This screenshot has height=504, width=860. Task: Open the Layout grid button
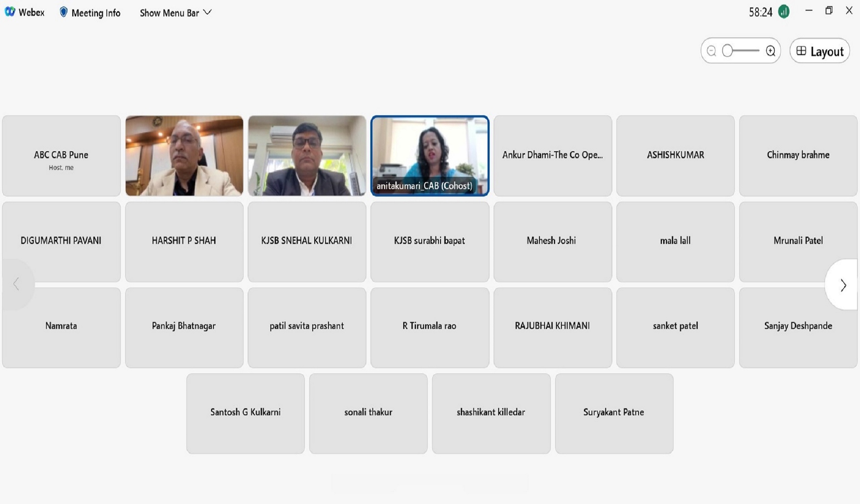tap(819, 51)
